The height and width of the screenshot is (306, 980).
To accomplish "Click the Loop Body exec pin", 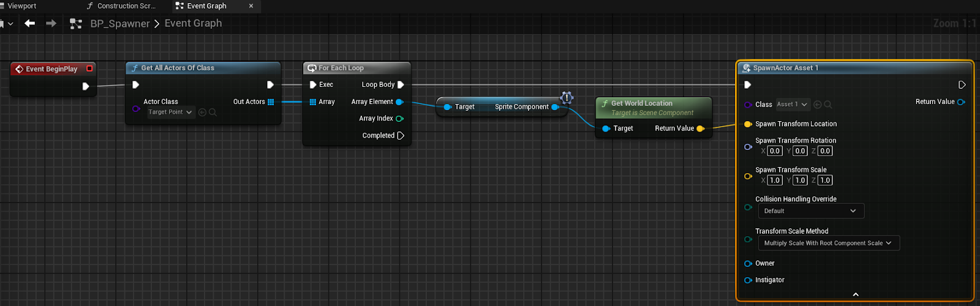I will (401, 84).
